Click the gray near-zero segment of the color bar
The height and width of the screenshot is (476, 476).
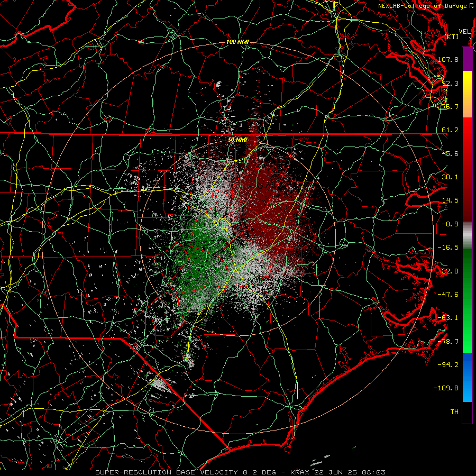tap(467, 235)
